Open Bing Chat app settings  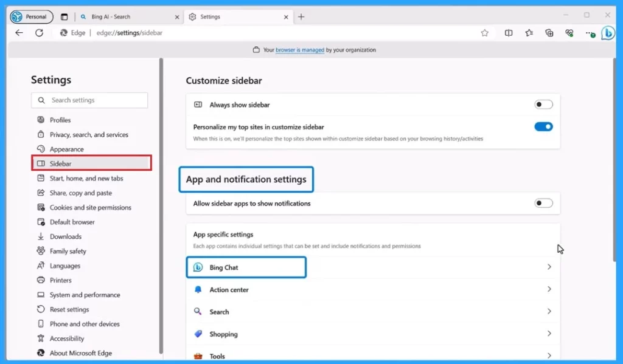click(373, 267)
